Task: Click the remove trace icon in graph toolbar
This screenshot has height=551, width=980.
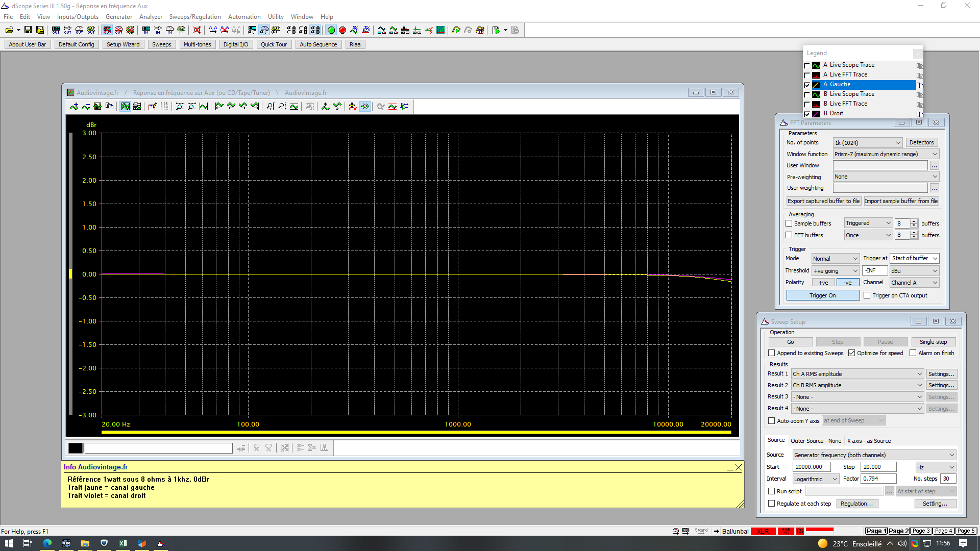Action: 86,107
